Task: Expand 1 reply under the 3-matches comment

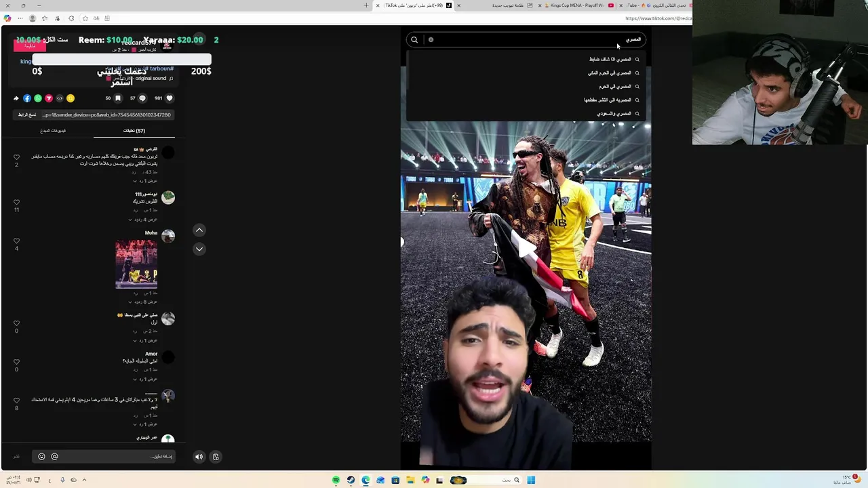Action: coord(145,424)
